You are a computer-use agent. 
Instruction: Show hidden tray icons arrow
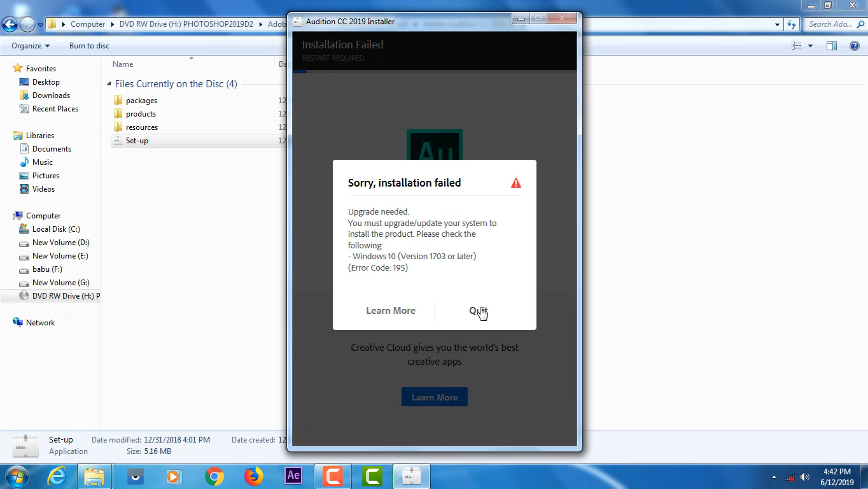(x=774, y=477)
